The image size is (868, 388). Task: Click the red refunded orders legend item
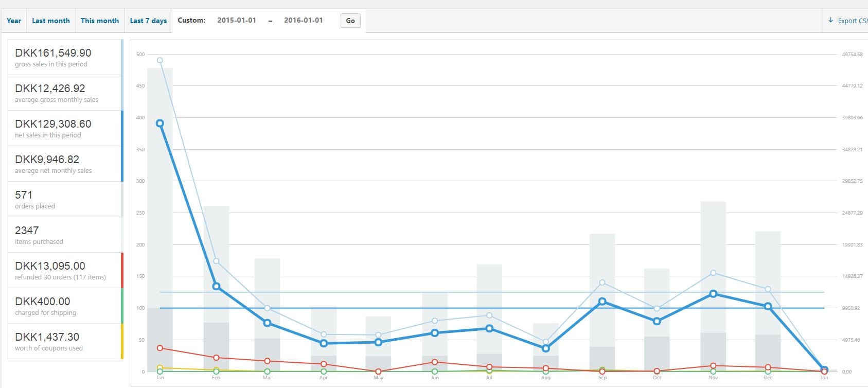pos(65,270)
